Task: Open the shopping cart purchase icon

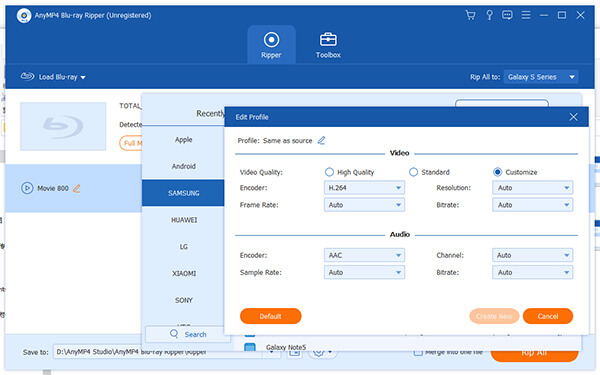Action: (x=470, y=15)
